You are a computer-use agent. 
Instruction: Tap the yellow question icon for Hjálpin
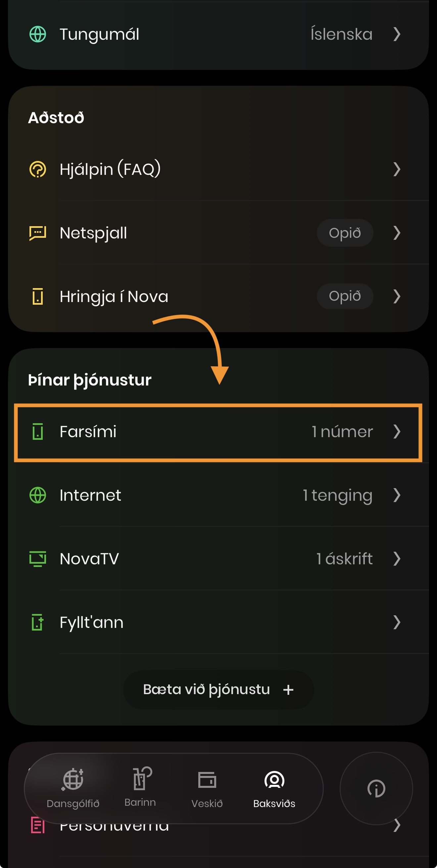coord(38,169)
